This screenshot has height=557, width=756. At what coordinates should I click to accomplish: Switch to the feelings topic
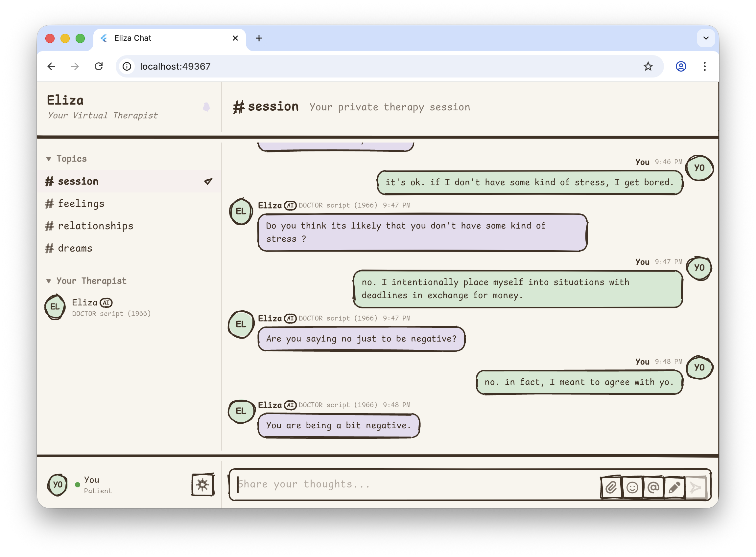pyautogui.click(x=81, y=204)
